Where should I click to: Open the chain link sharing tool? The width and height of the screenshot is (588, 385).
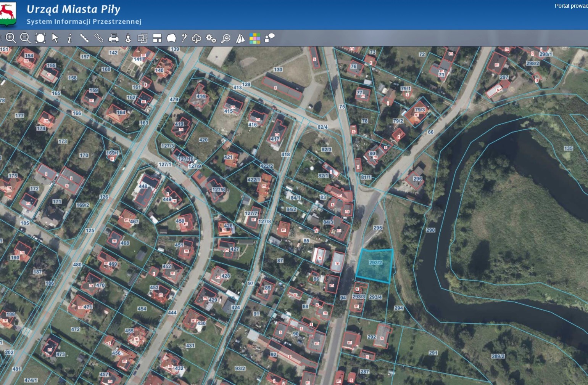pyautogui.click(x=99, y=38)
